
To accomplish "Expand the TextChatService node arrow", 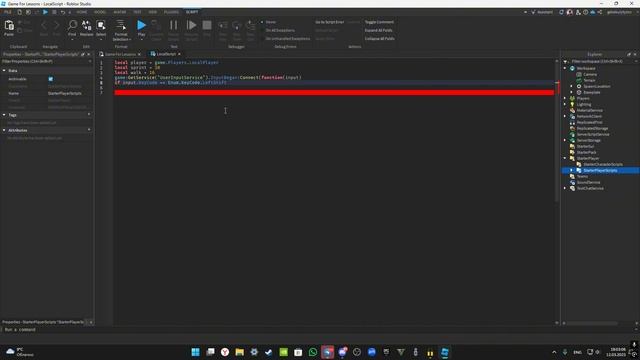I will pos(565,188).
